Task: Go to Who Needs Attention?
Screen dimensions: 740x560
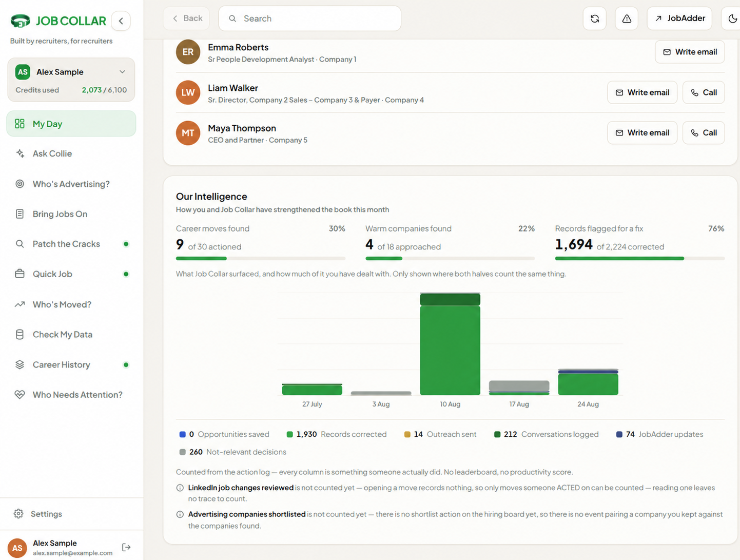Action: pos(71,395)
